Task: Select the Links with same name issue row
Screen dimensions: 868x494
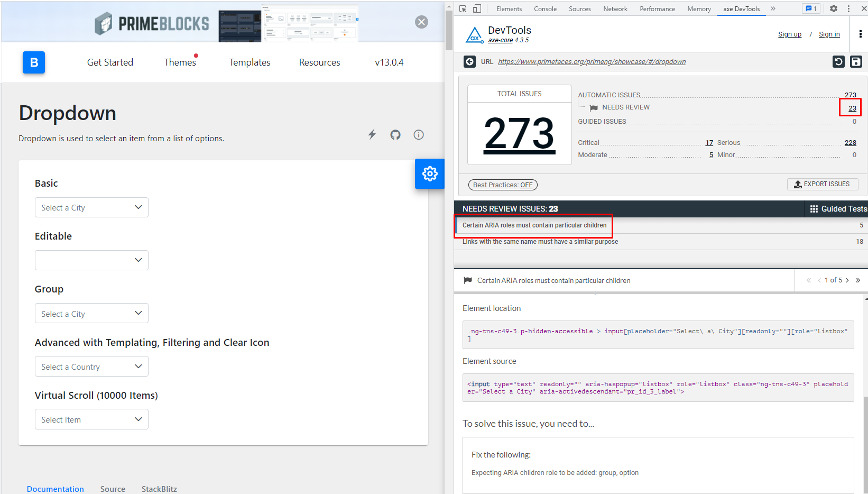Action: pos(540,241)
